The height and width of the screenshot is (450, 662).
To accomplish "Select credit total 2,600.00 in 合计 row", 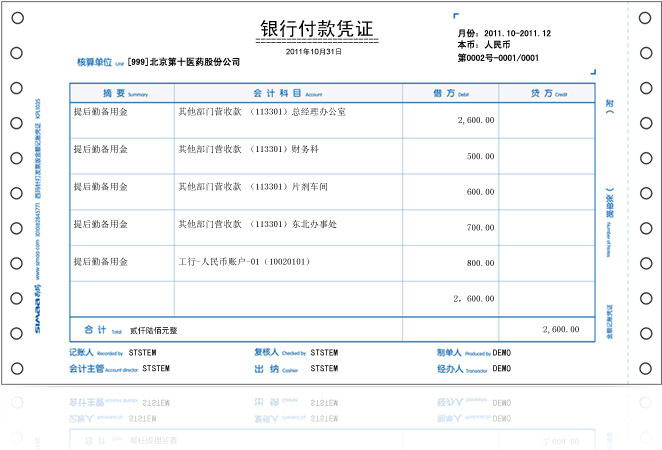I will pos(561,329).
